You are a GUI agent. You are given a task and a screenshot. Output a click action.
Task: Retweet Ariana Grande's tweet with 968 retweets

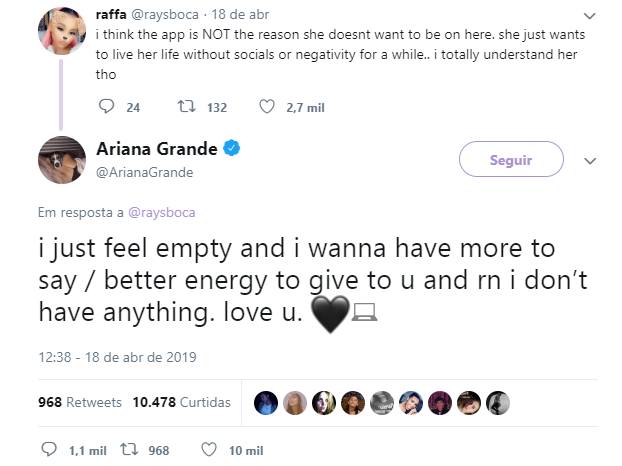click(129, 449)
